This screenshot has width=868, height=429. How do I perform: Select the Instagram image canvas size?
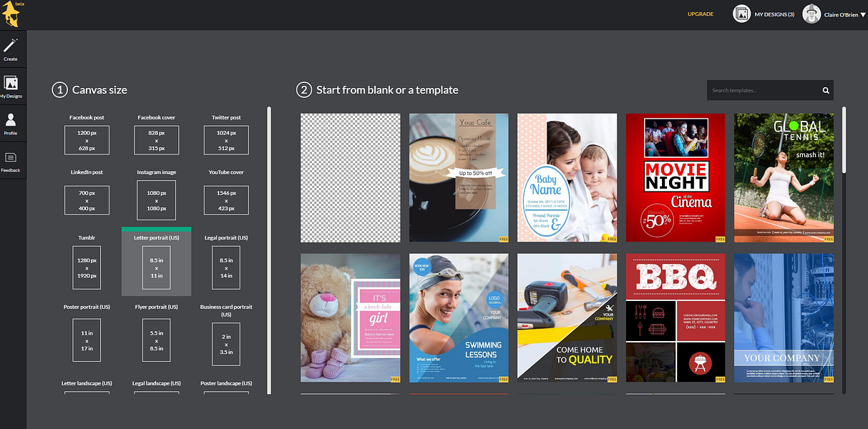[x=156, y=199]
